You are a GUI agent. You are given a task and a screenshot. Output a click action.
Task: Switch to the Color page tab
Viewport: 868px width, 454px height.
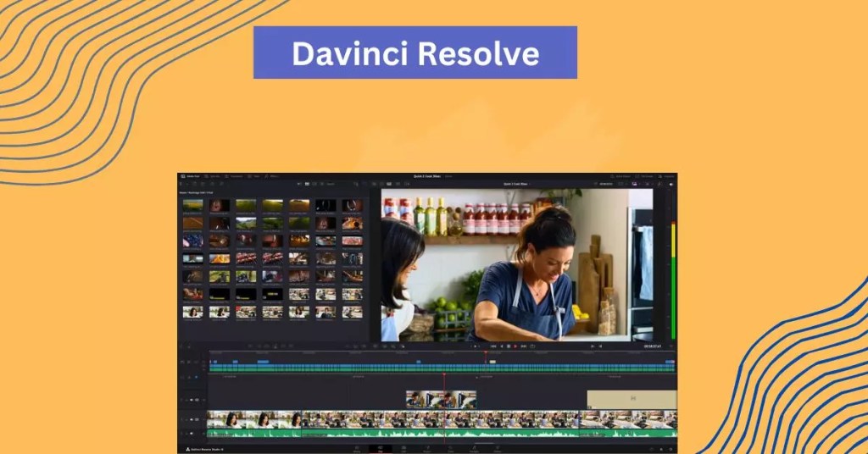tap(450, 448)
